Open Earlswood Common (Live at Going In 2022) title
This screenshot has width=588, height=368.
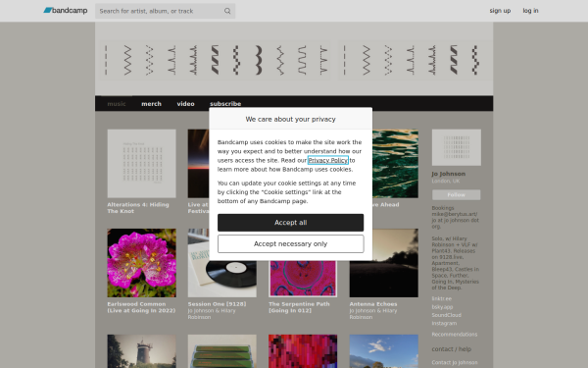pos(141,307)
